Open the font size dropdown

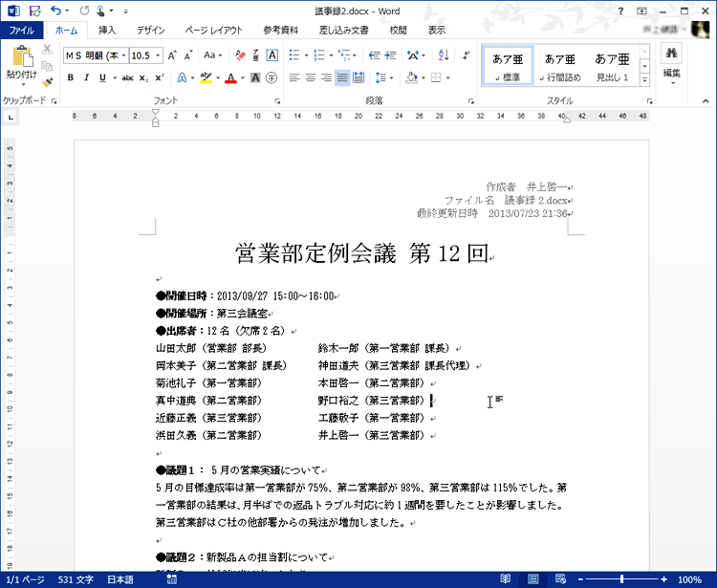pos(158,55)
